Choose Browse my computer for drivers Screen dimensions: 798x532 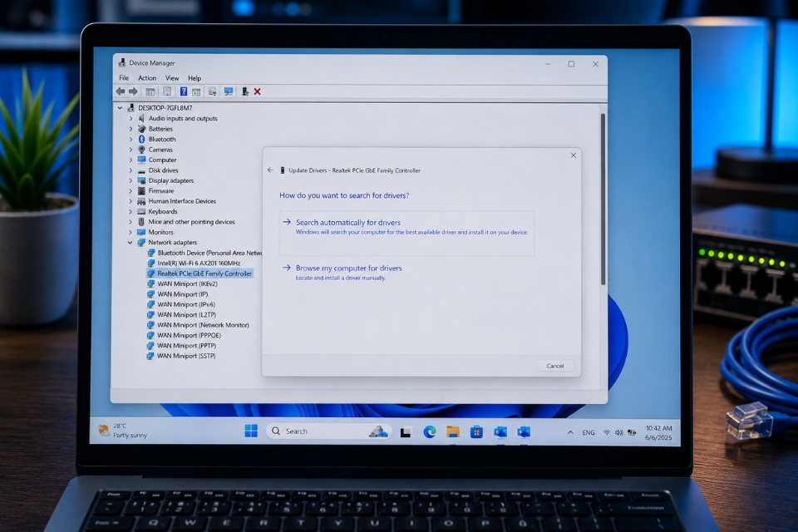(x=348, y=273)
